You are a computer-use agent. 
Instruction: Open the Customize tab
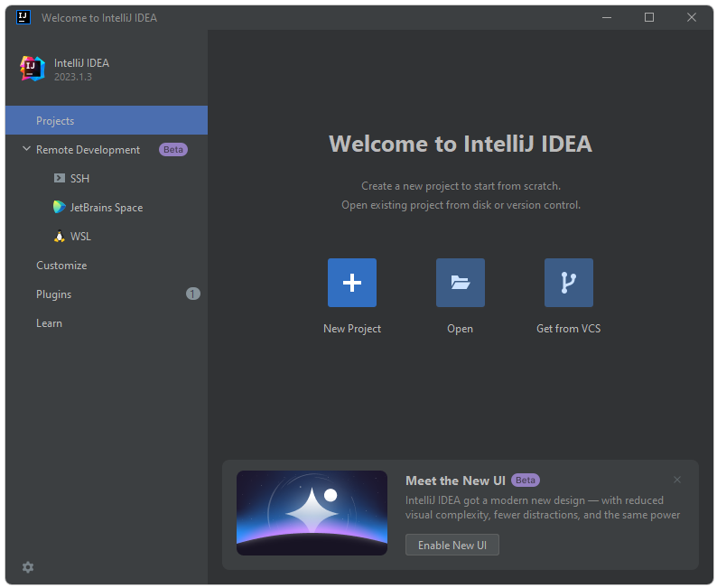pyautogui.click(x=107, y=266)
